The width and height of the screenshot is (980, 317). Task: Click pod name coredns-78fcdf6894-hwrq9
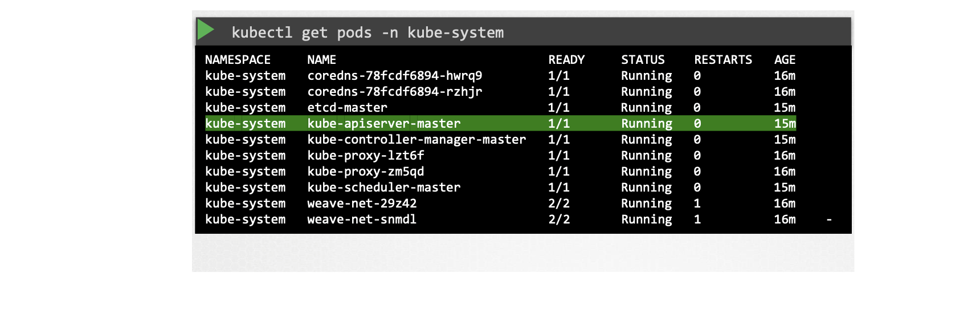394,76
